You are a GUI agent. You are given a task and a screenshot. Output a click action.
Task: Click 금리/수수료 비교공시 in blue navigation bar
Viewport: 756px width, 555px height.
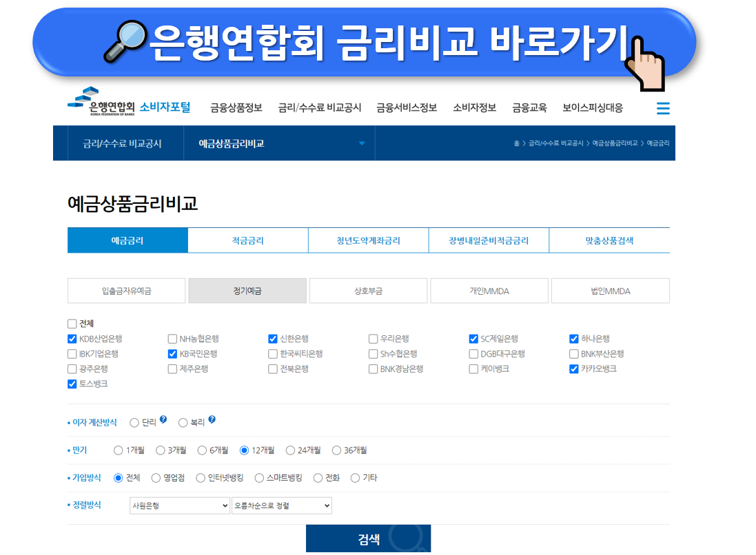point(122,143)
